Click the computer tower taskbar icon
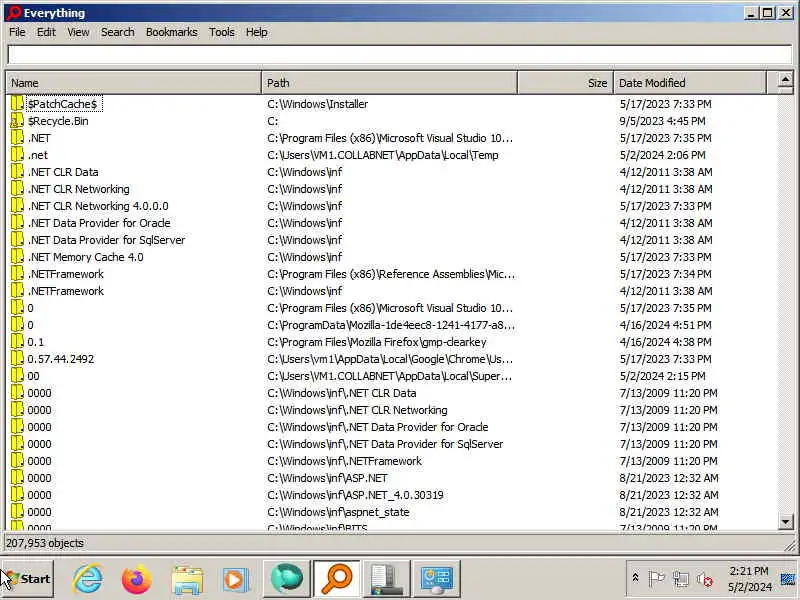 pyautogui.click(x=386, y=579)
